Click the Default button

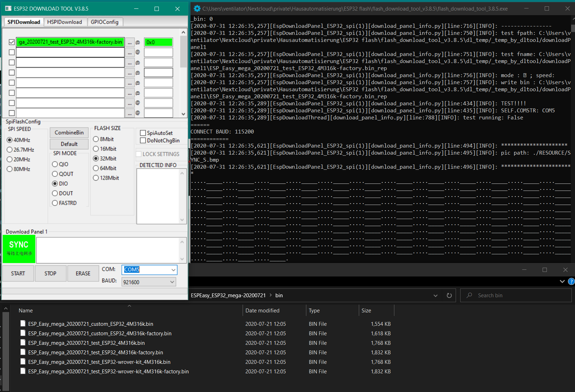[x=69, y=144]
